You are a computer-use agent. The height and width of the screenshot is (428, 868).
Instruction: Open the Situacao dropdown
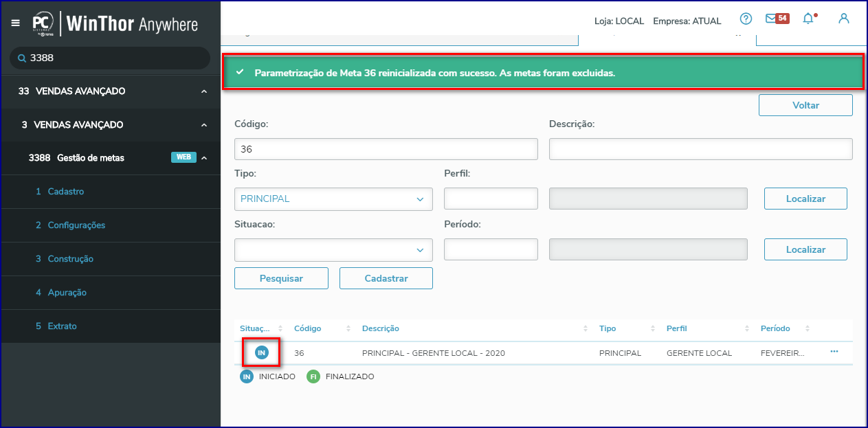[x=333, y=250]
